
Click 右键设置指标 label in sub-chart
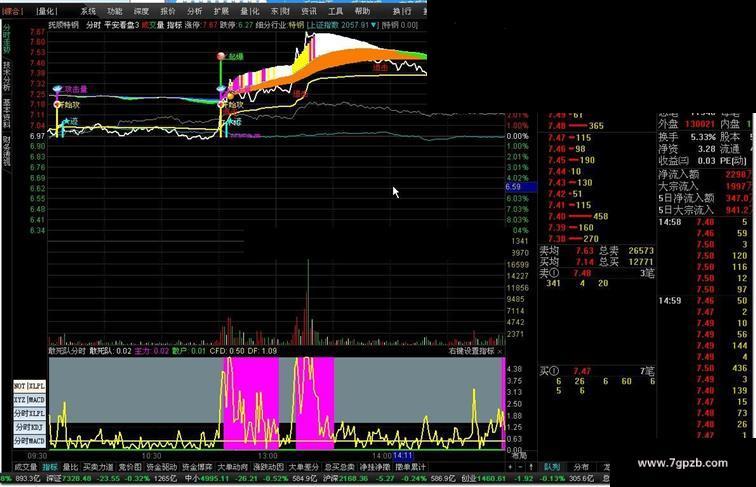click(471, 351)
